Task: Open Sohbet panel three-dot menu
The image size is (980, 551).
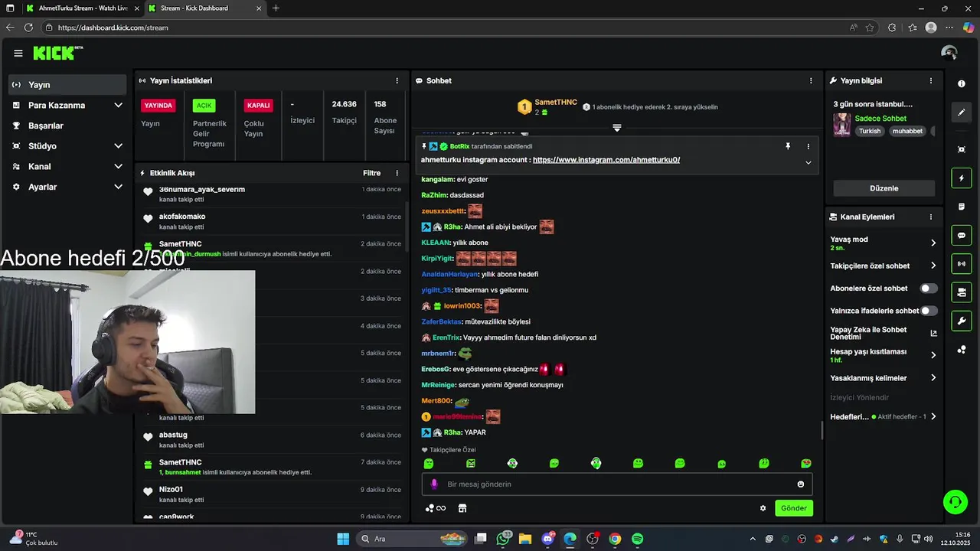Action: click(x=811, y=80)
